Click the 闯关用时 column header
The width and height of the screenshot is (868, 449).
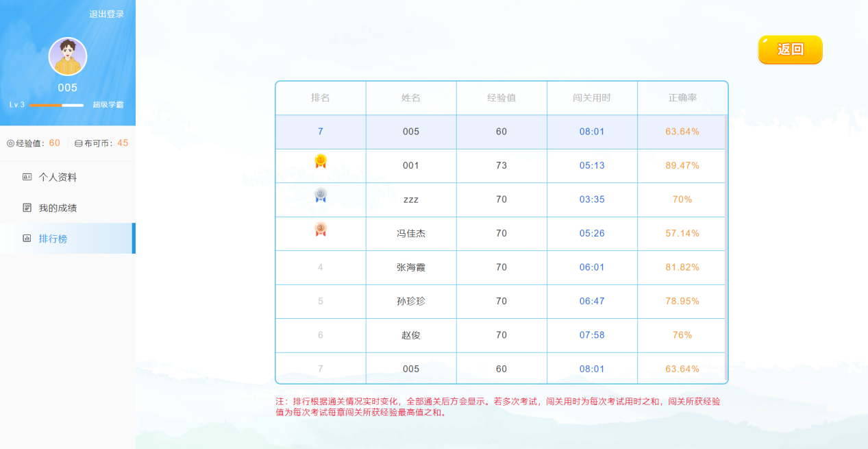click(592, 98)
